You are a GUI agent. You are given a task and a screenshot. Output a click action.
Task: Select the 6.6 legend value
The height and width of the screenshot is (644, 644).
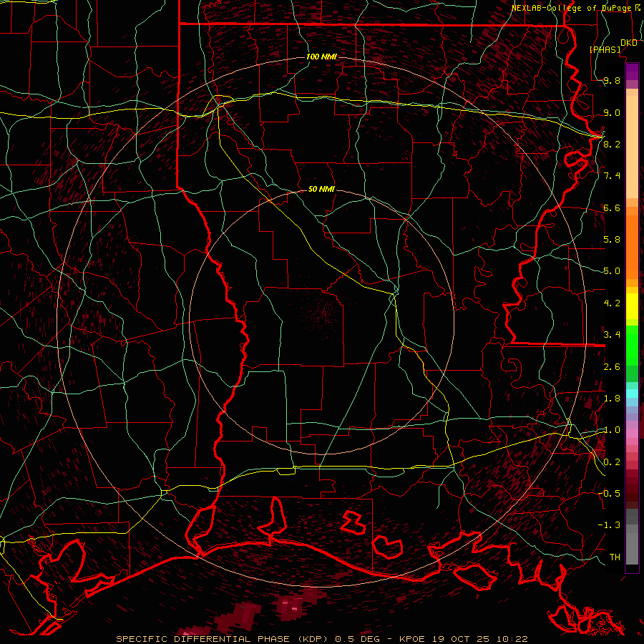(x=612, y=208)
